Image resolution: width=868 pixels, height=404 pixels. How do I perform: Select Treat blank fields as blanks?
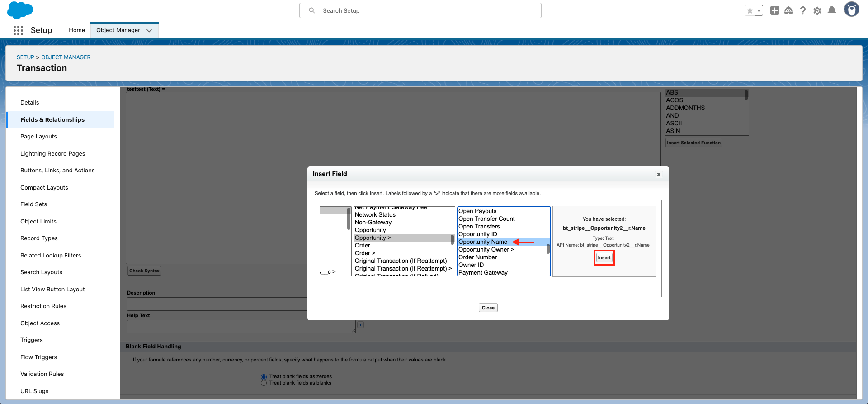[264, 383]
